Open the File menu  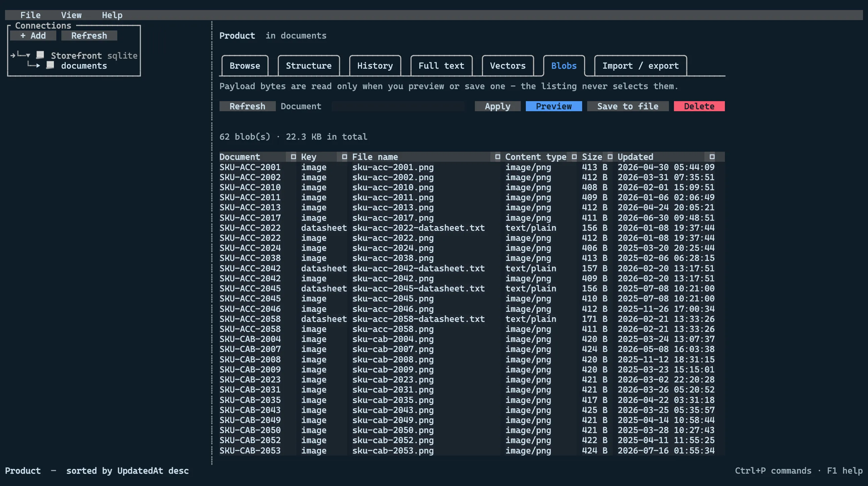30,15
